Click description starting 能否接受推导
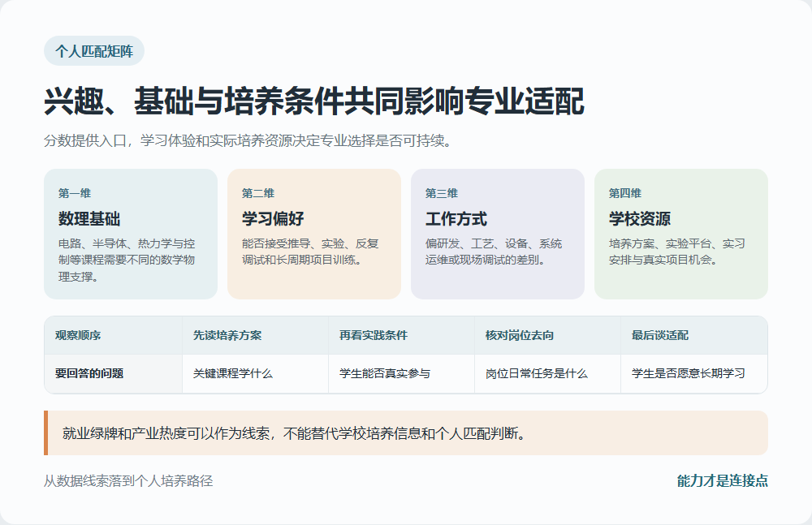This screenshot has height=525, width=812. 310,252
